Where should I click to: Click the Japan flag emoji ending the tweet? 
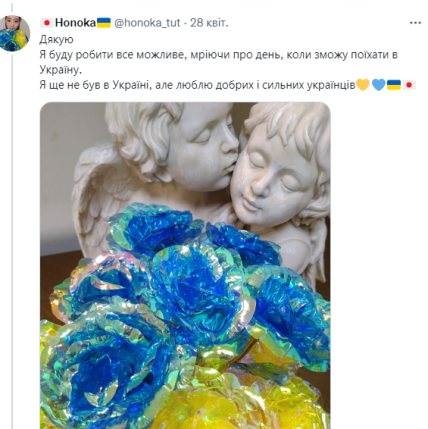point(409,85)
